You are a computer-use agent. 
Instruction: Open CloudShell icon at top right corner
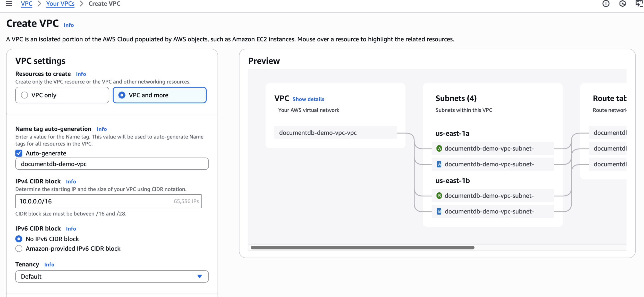(639, 4)
